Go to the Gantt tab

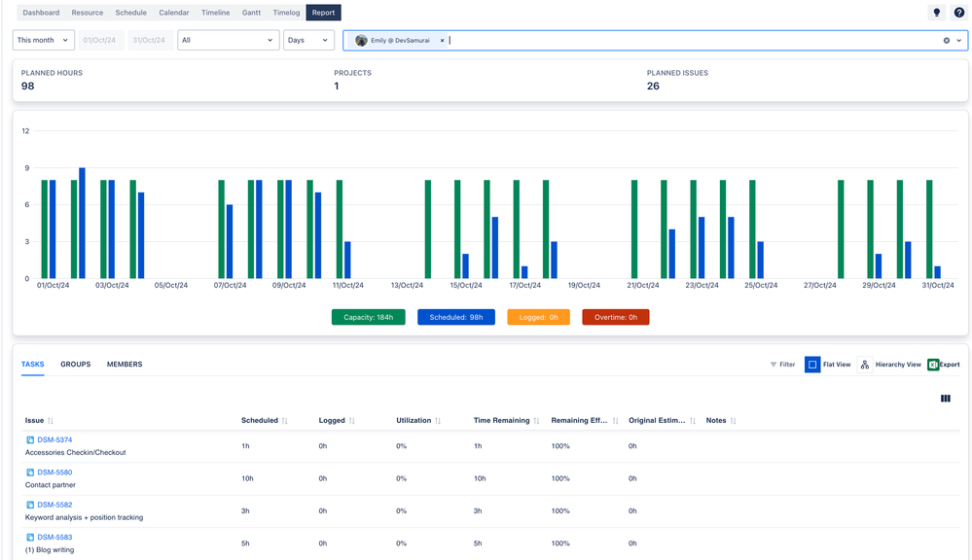coord(251,13)
